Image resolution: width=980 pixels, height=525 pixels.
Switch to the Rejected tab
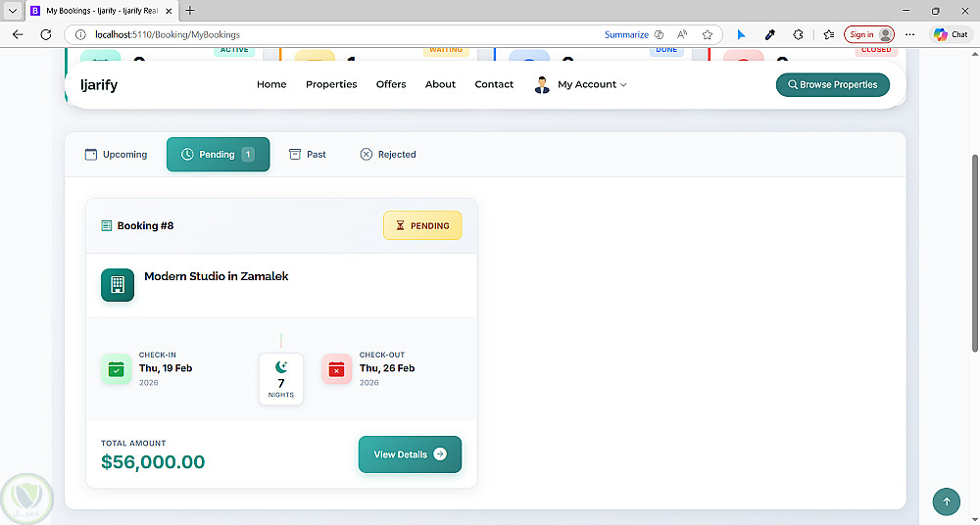(388, 155)
